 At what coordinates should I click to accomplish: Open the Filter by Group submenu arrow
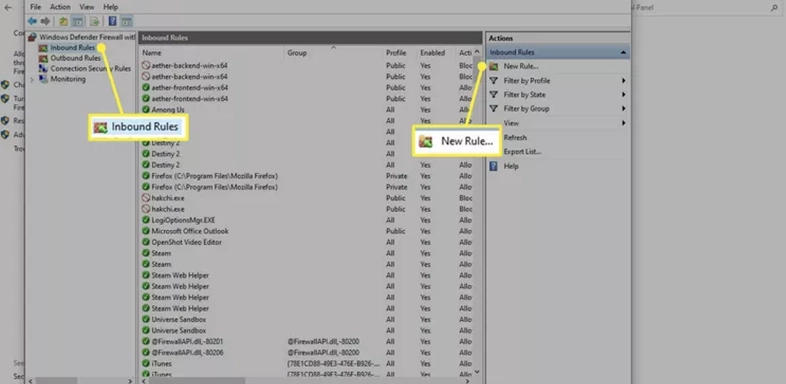coord(624,109)
